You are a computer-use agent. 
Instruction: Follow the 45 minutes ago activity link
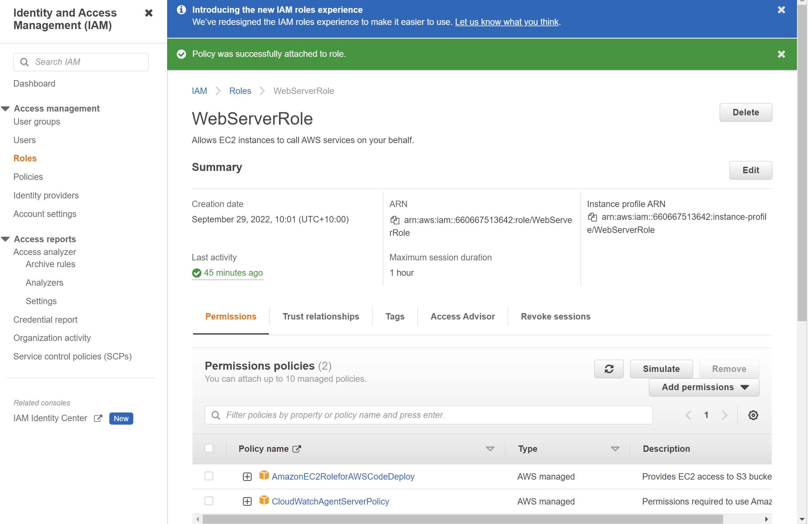(x=234, y=273)
